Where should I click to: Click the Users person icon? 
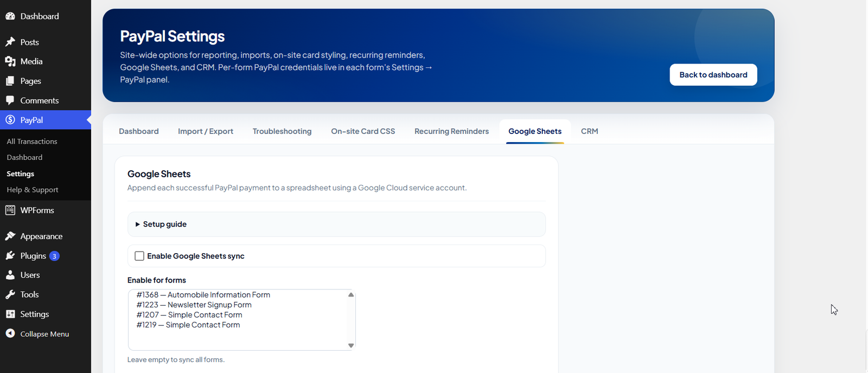click(x=10, y=275)
